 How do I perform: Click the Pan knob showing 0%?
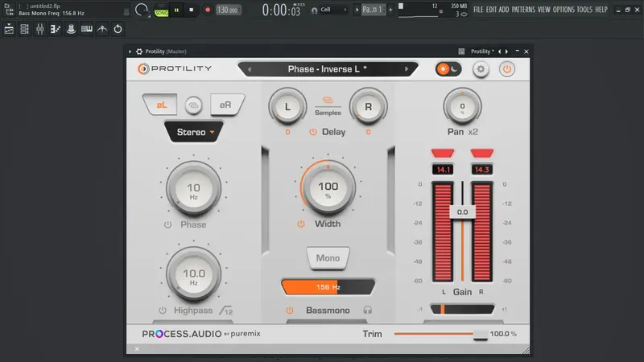[462, 107]
